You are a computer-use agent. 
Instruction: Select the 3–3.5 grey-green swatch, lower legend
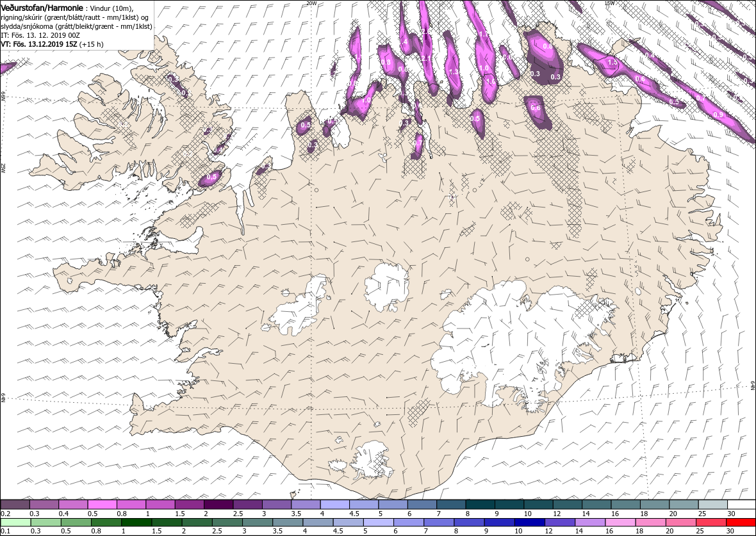257,523
